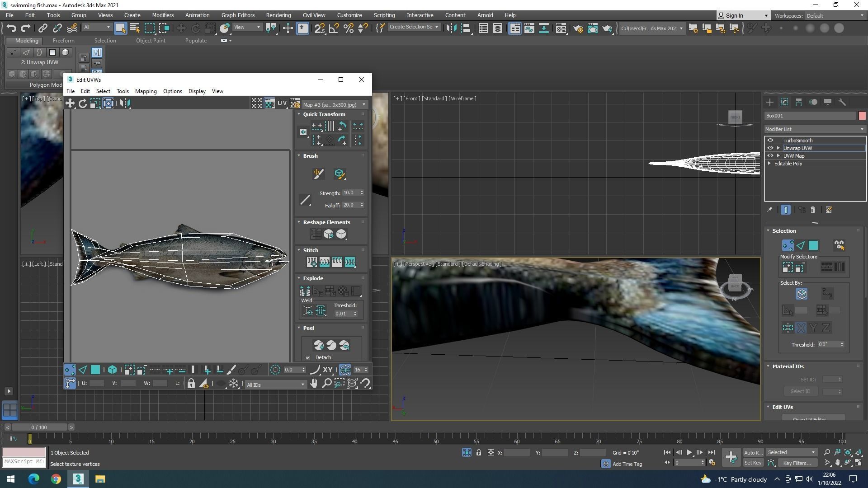This screenshot has height=488, width=868.
Task: Open the Key Filters dialog
Action: pos(797,463)
